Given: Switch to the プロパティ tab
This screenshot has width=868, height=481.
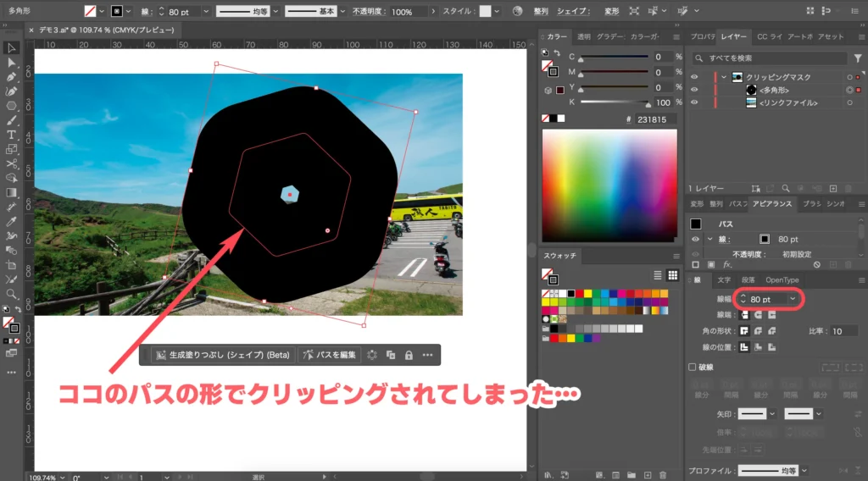Looking at the screenshot, I should point(703,36).
